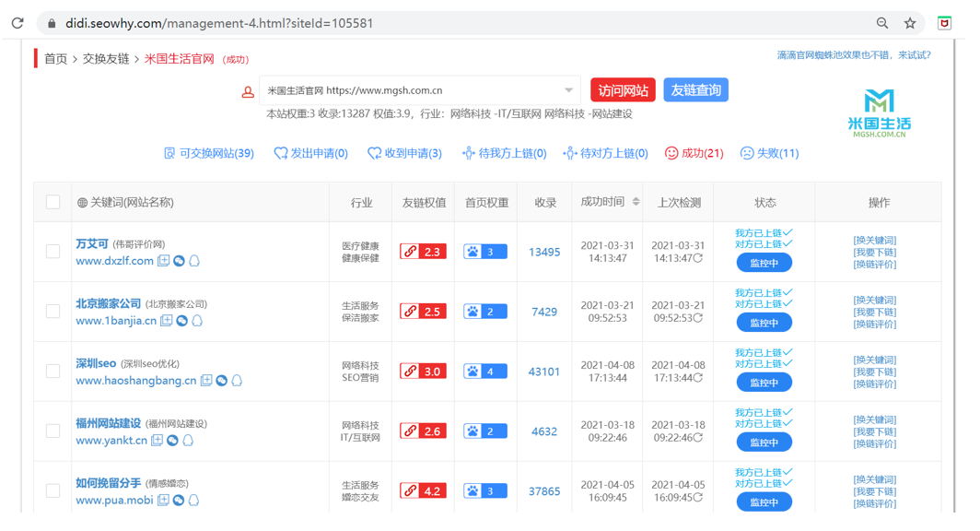Click the QQ icon for www.dxzlf.com
The height and width of the screenshot is (531, 980).
click(194, 261)
